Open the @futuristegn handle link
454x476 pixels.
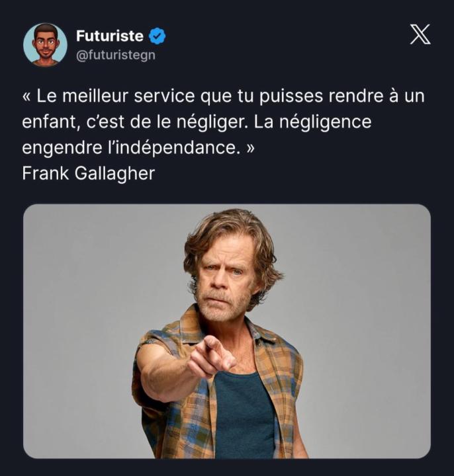click(116, 55)
